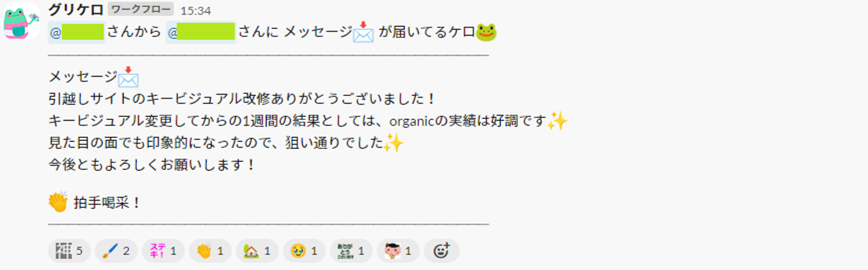Click the second redacted @mention before さんに
The width and height of the screenshot is (868, 270).
tap(201, 32)
